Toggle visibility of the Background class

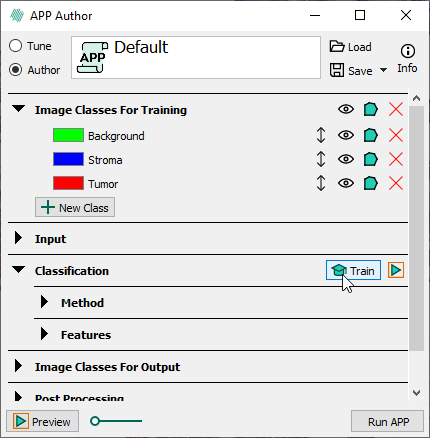pos(346,135)
